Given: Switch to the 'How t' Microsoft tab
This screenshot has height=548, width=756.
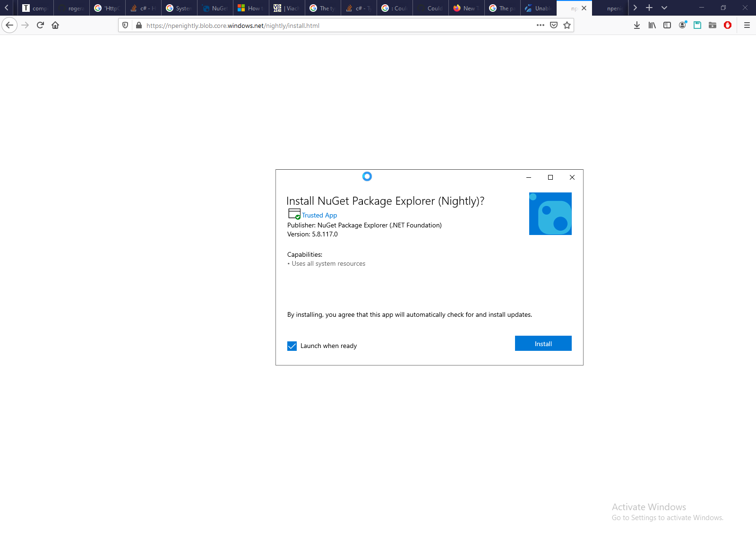Looking at the screenshot, I should (x=251, y=8).
